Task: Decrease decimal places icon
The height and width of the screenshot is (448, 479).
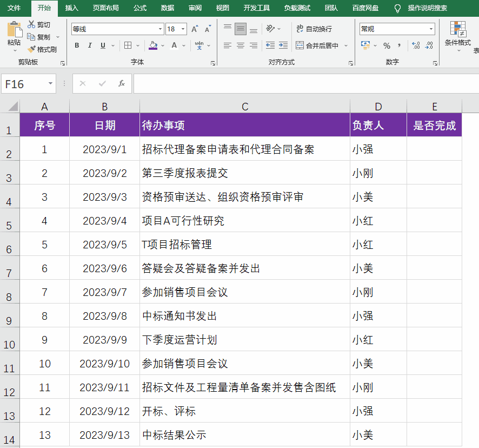Action: coord(429,45)
